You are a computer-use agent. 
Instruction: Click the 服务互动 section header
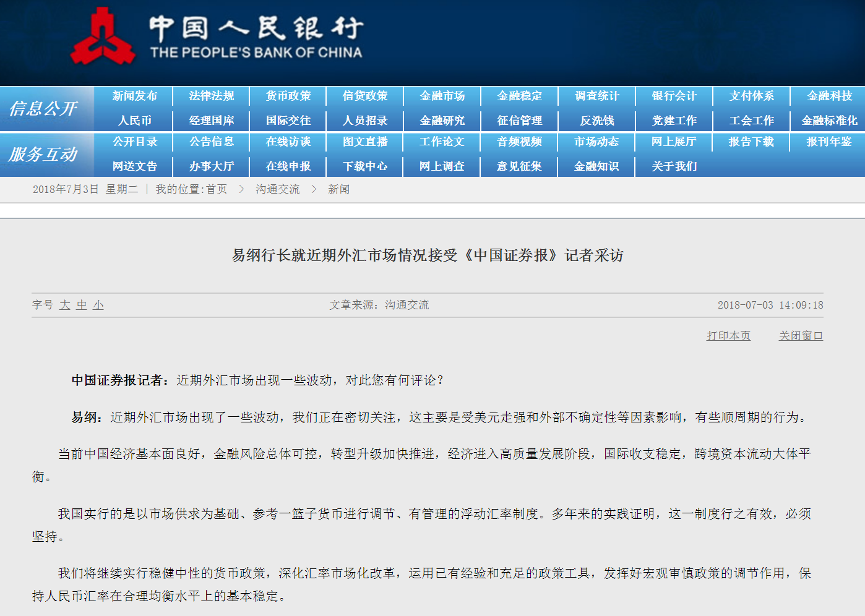pos(43,155)
